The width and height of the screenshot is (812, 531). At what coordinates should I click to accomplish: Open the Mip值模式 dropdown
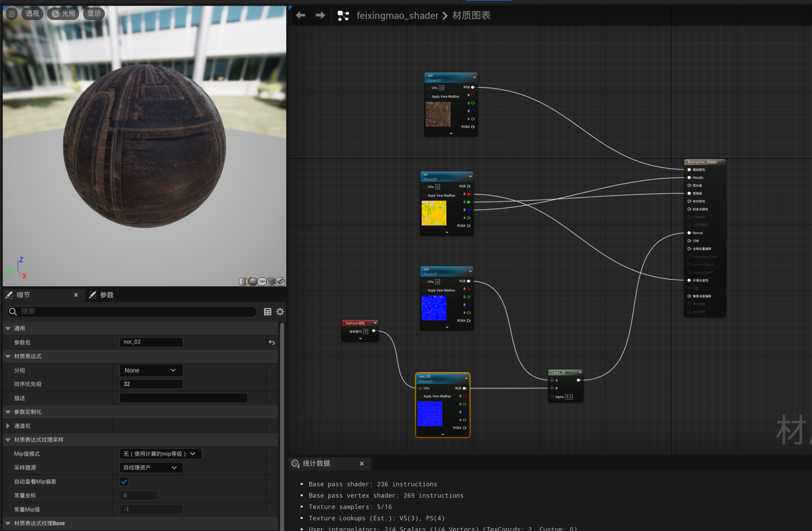click(160, 454)
